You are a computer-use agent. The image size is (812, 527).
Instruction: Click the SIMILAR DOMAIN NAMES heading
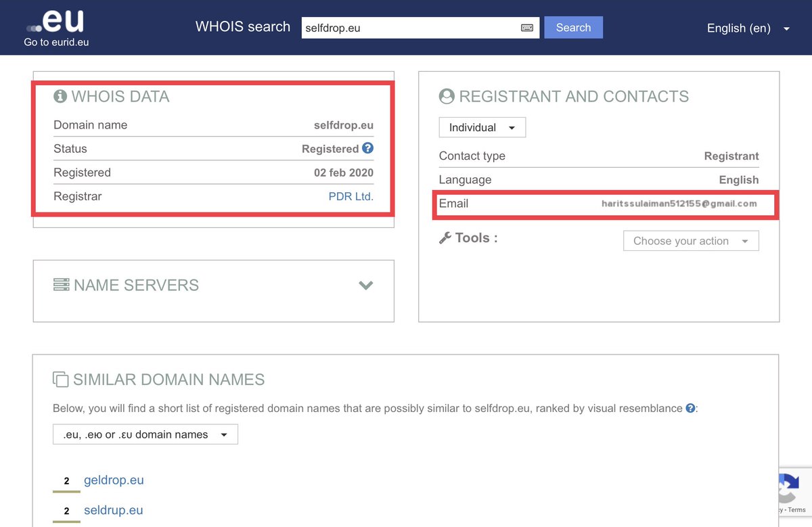(168, 380)
